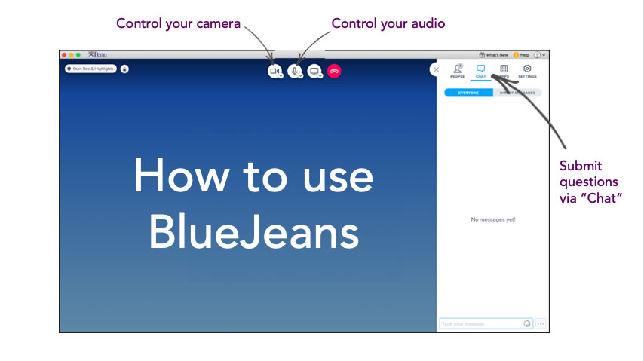The image size is (644, 361).
Task: Open emoji picker in message box
Action: click(527, 323)
